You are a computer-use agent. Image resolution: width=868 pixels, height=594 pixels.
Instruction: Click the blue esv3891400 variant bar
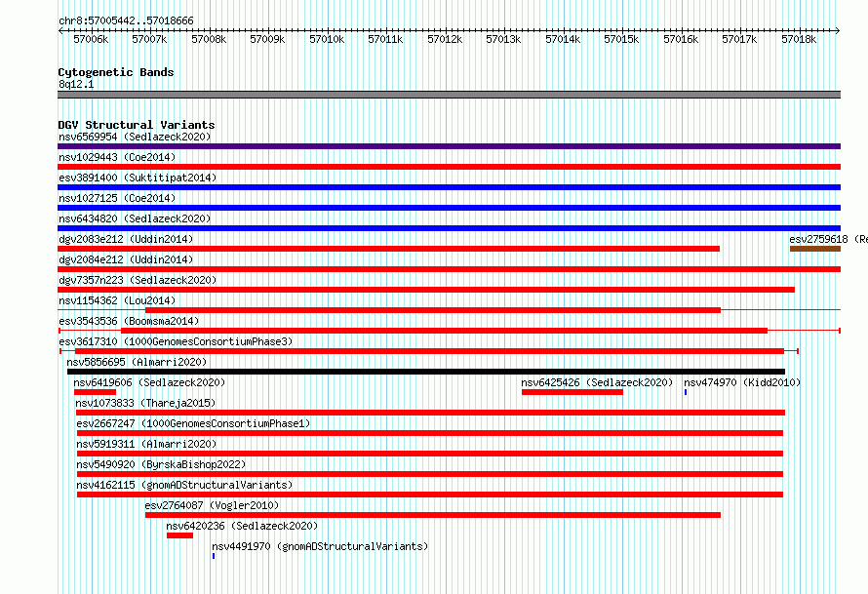[449, 187]
